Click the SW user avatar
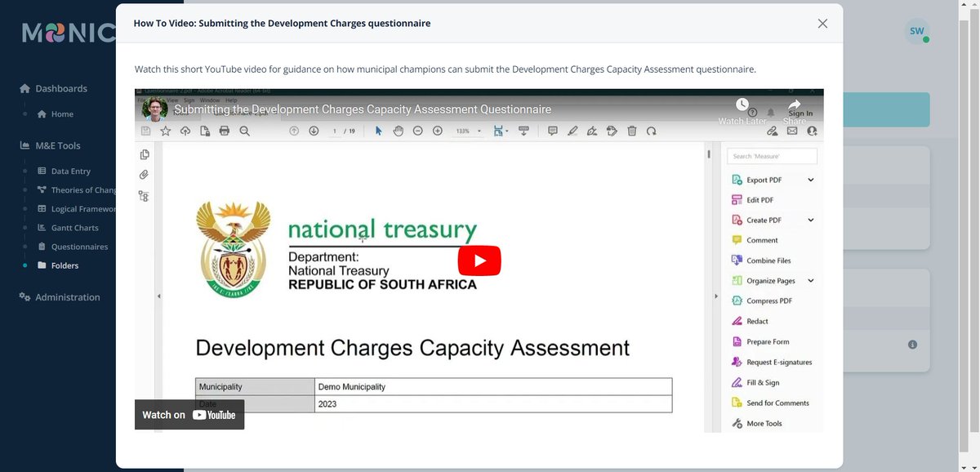Image resolution: width=980 pixels, height=472 pixels. tap(917, 32)
